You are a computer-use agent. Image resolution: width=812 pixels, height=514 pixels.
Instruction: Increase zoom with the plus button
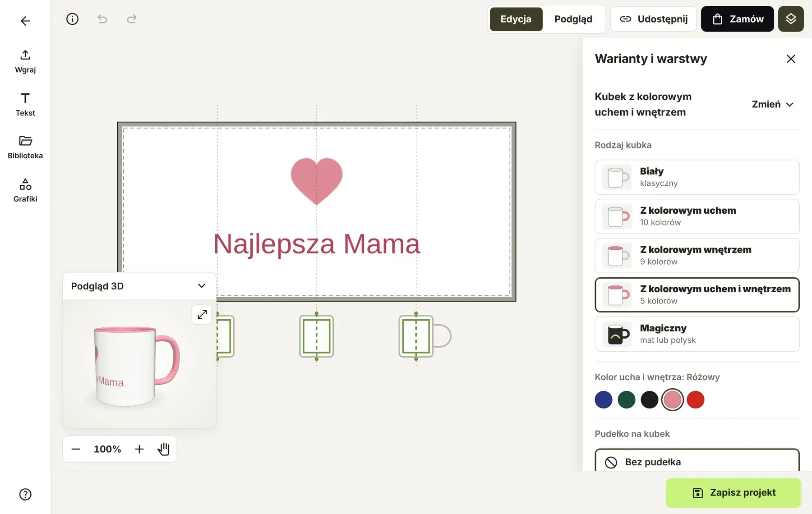(x=139, y=449)
